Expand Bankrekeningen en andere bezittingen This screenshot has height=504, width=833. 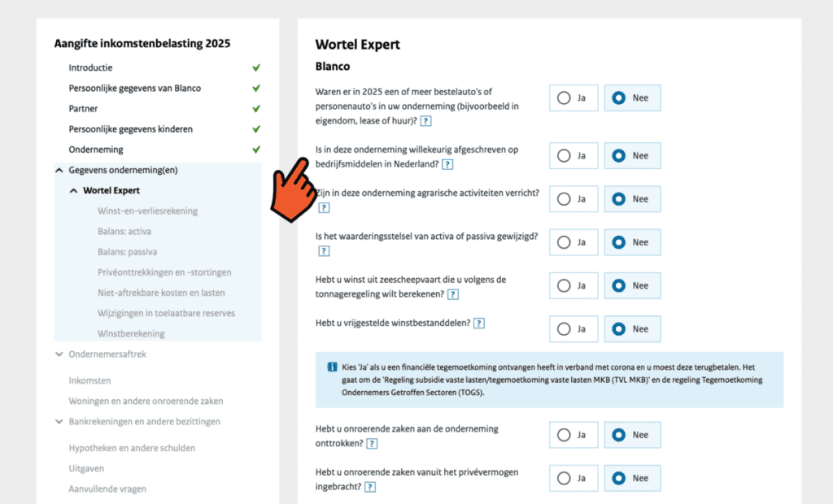tap(59, 422)
